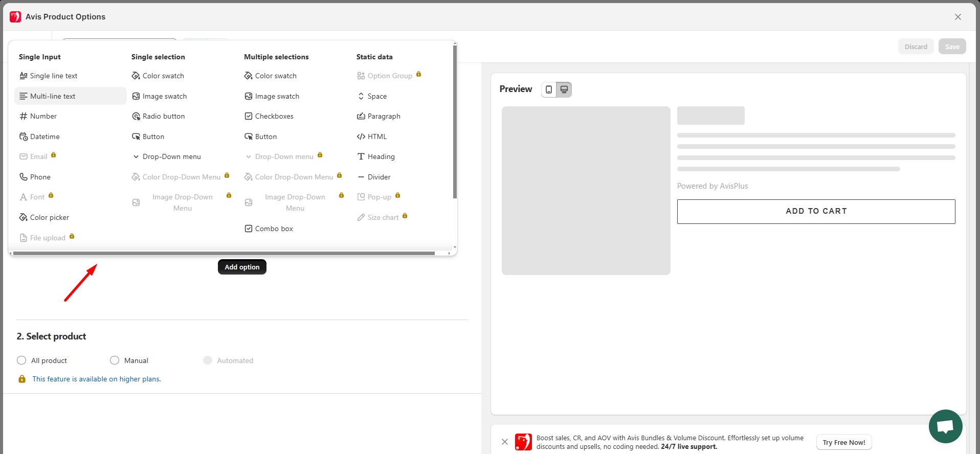
Task: Click the Option Group icon
Action: [x=361, y=76]
